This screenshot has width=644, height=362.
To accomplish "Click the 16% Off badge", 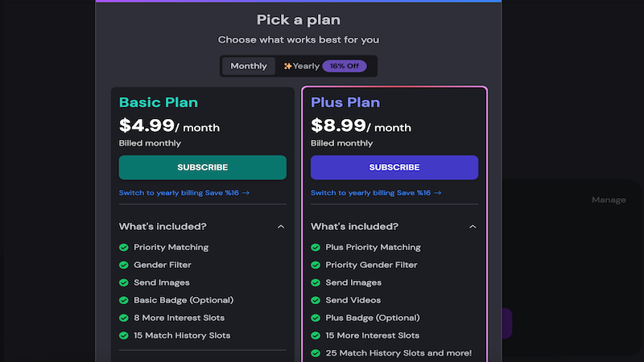I will coord(345,66).
